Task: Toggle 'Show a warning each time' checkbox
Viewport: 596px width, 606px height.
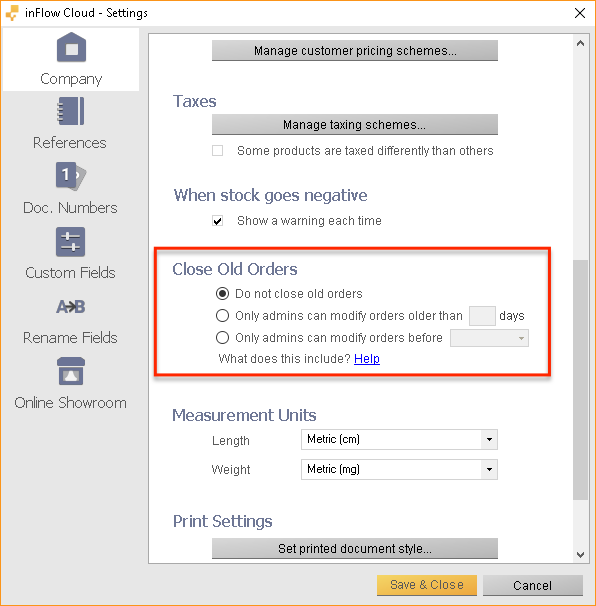Action: (218, 221)
